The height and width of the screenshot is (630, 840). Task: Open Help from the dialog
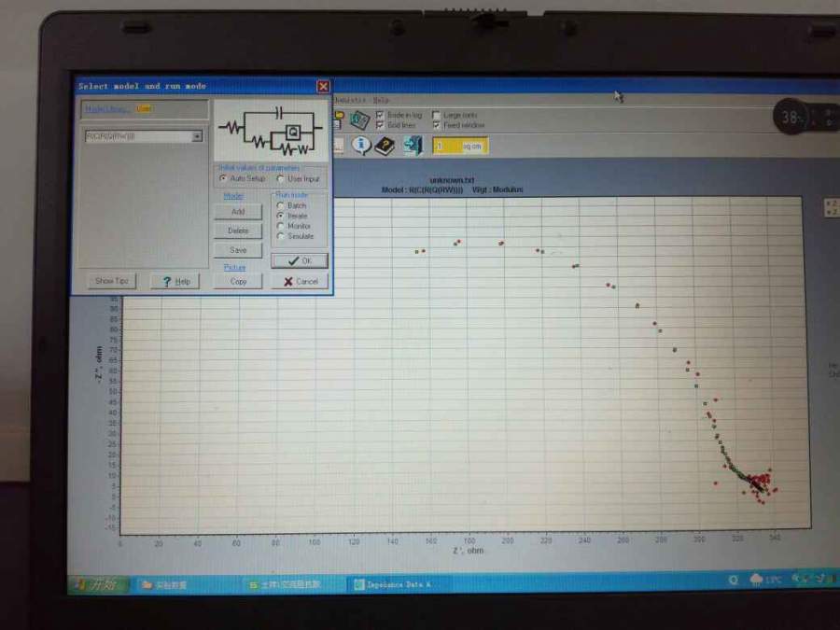175,281
